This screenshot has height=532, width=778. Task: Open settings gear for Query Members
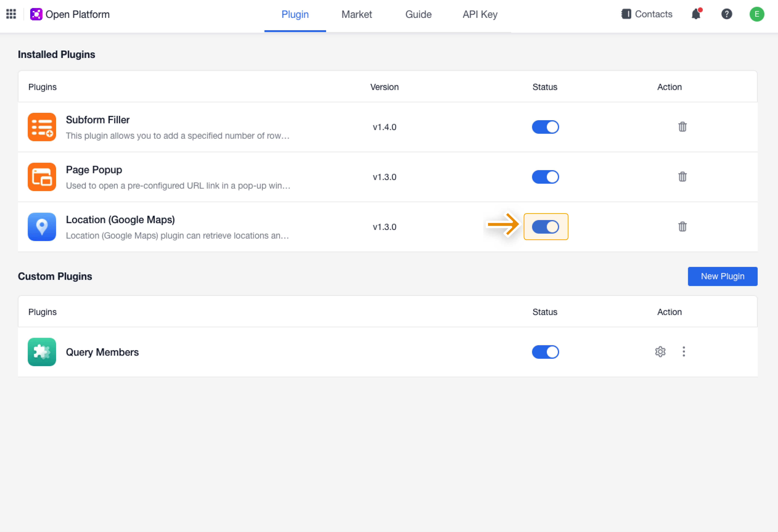tap(660, 352)
